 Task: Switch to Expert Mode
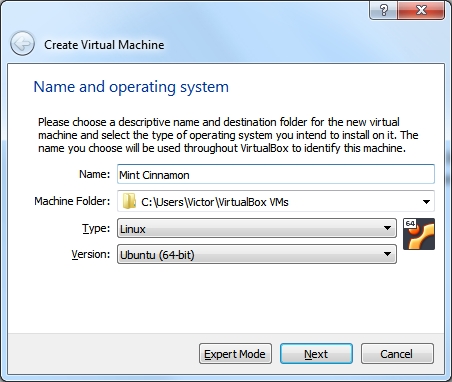click(235, 354)
